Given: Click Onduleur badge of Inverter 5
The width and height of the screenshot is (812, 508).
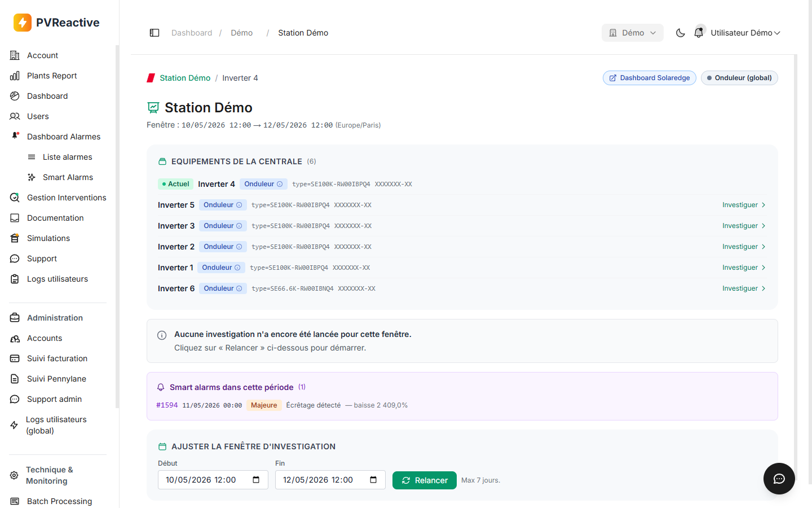Looking at the screenshot, I should (x=223, y=205).
